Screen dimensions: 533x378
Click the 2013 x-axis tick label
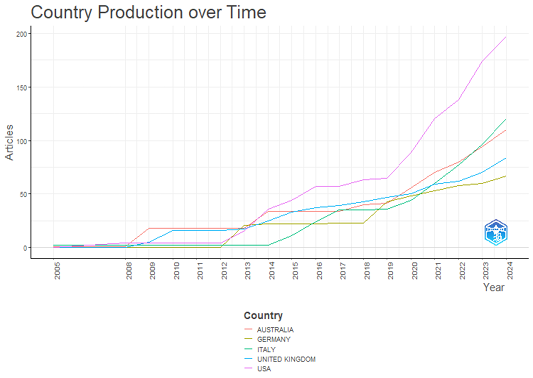pyautogui.click(x=248, y=270)
